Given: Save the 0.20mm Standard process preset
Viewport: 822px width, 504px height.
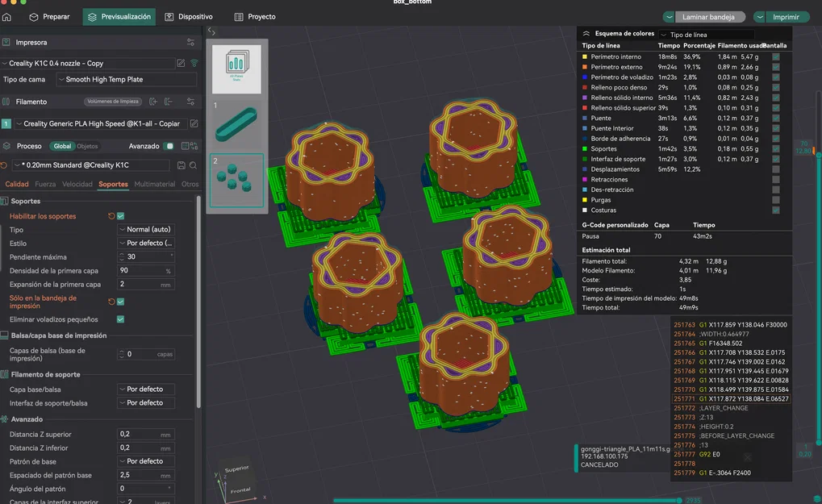Looking at the screenshot, I should (x=182, y=165).
